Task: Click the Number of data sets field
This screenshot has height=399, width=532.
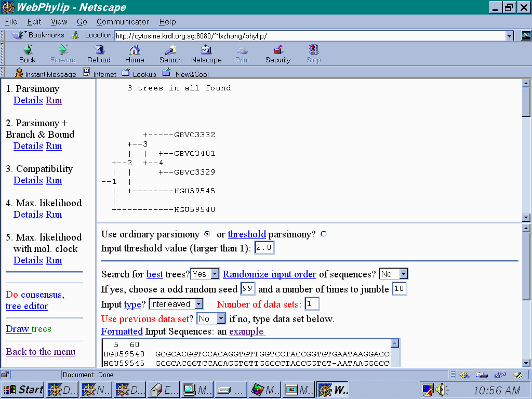Action: 312,303
